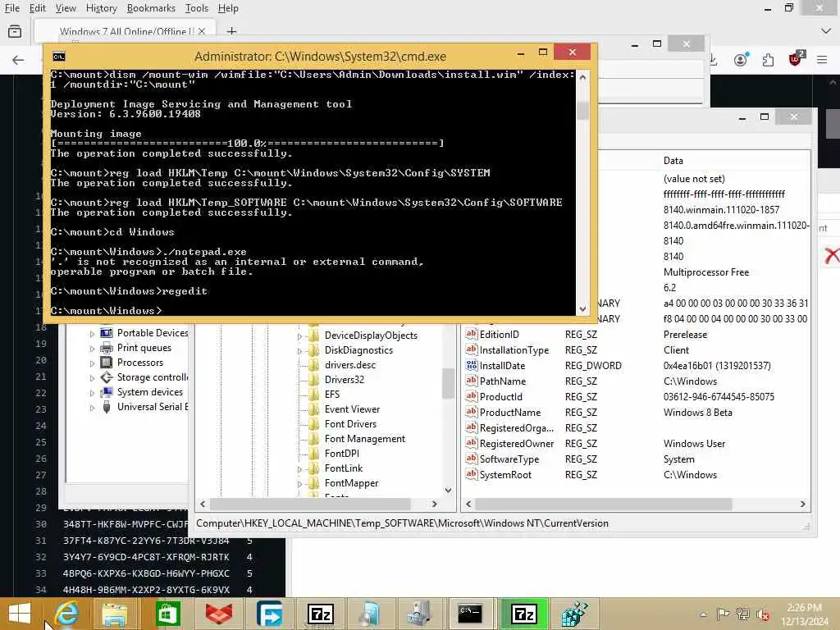The width and height of the screenshot is (840, 630).
Task: Open the Windows Start button
Action: click(x=20, y=614)
